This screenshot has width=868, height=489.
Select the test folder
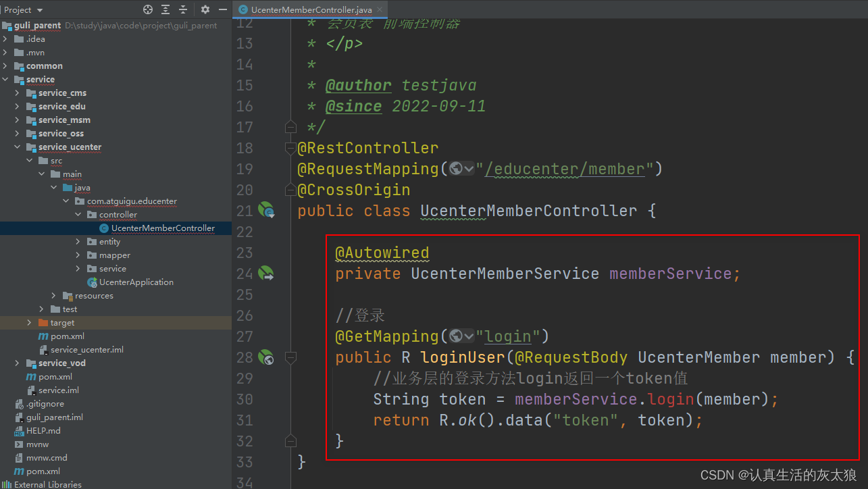point(70,309)
